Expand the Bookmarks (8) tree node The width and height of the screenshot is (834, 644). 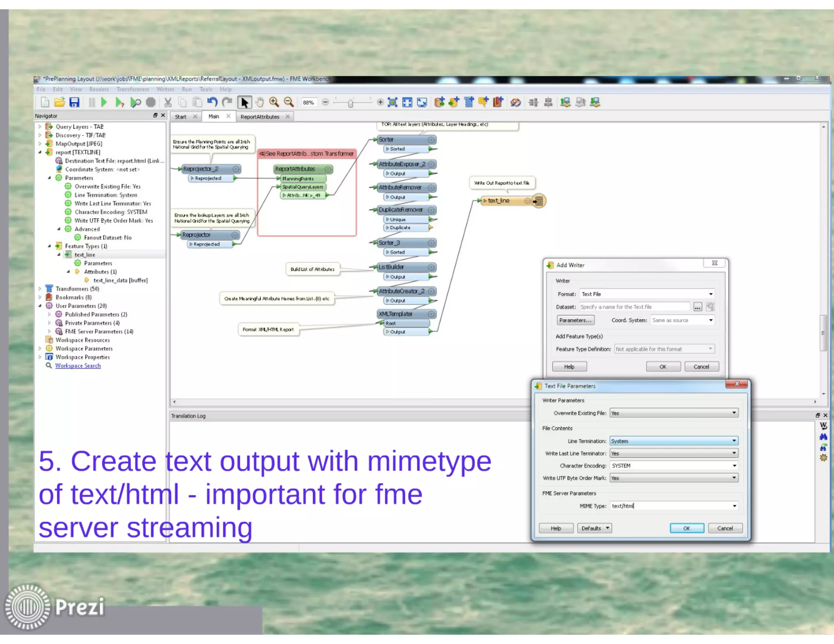click(40, 297)
